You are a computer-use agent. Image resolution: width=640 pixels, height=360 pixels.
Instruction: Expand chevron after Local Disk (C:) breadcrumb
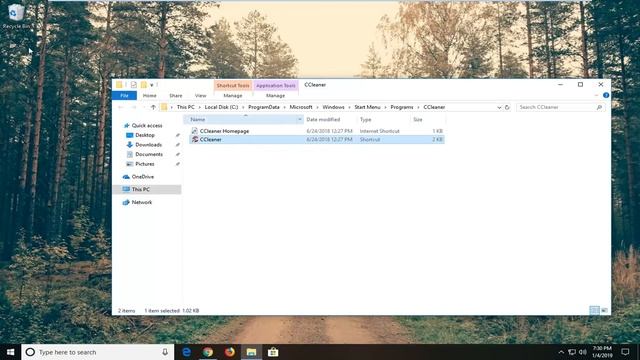click(243, 107)
